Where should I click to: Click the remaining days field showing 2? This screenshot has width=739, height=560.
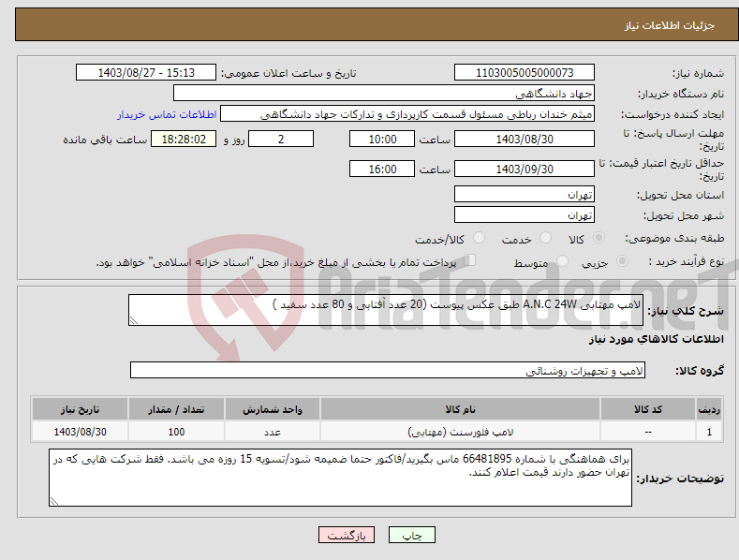tap(281, 139)
